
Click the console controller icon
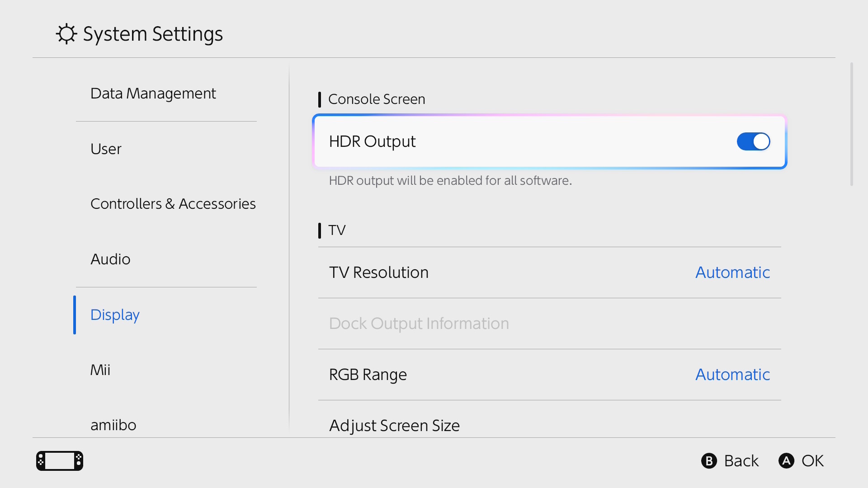point(60,461)
